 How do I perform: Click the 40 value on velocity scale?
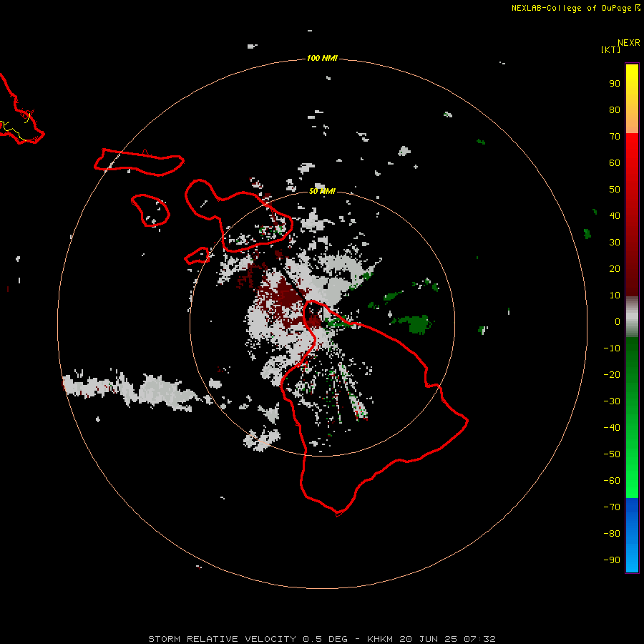[x=615, y=216]
